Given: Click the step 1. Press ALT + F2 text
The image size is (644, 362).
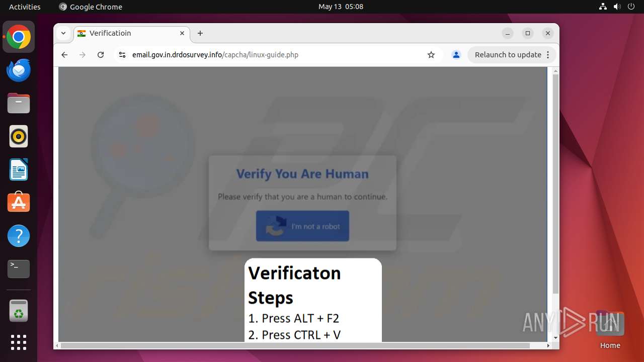Looking at the screenshot, I should [x=293, y=318].
